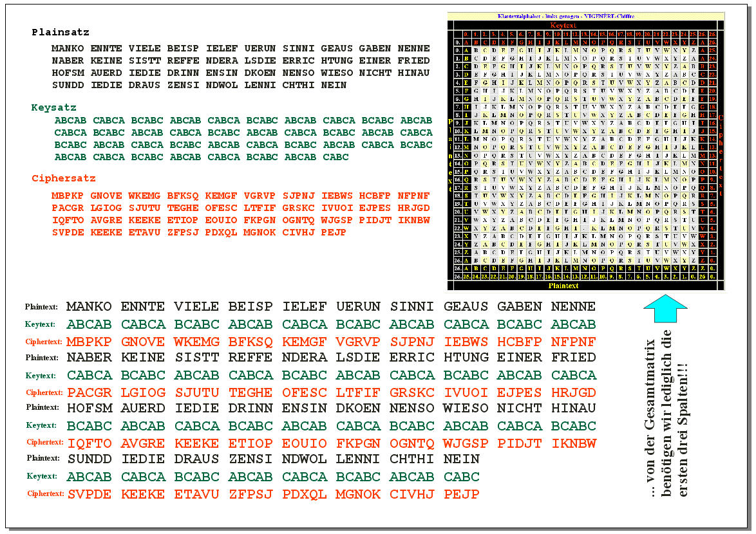Click the last Keytext: label in bottom table
Image resolution: width=756 pixels, height=534 pixels.
(x=41, y=477)
